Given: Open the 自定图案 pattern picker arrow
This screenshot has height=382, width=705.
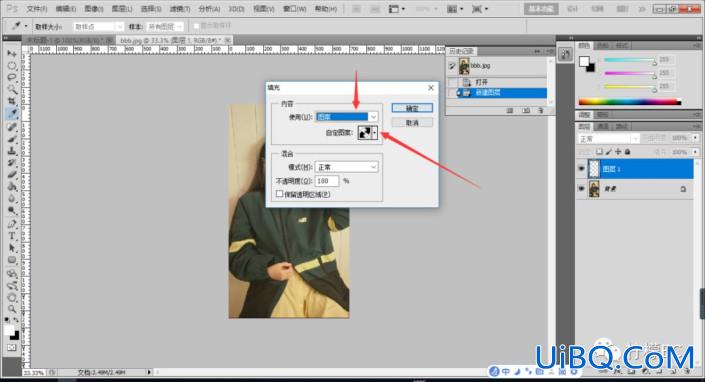Looking at the screenshot, I should tap(375, 133).
